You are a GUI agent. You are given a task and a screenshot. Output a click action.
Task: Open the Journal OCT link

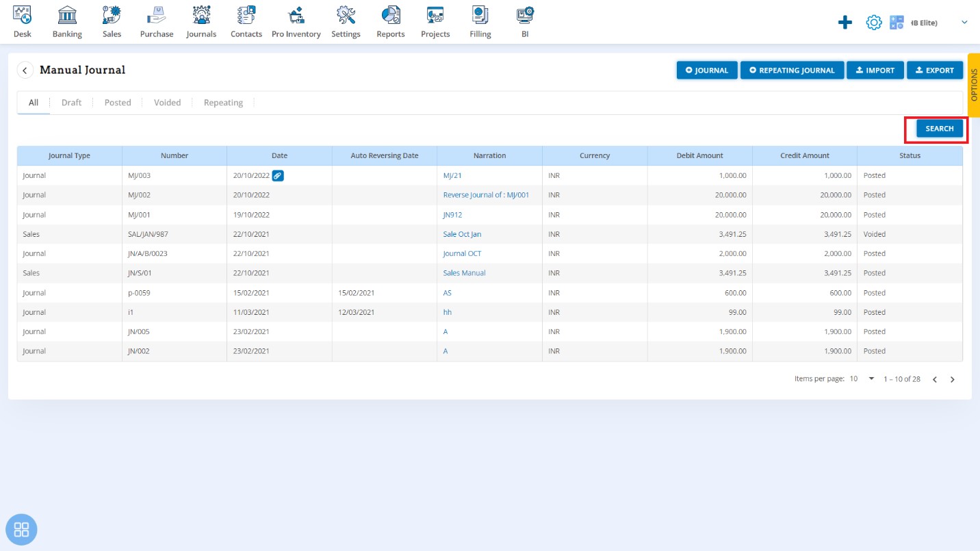pos(462,253)
